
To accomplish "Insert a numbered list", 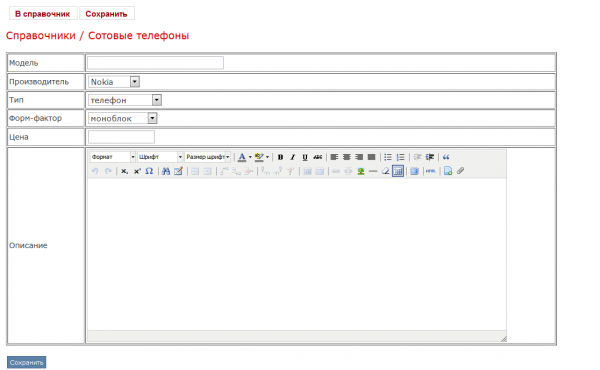I will 400,157.
